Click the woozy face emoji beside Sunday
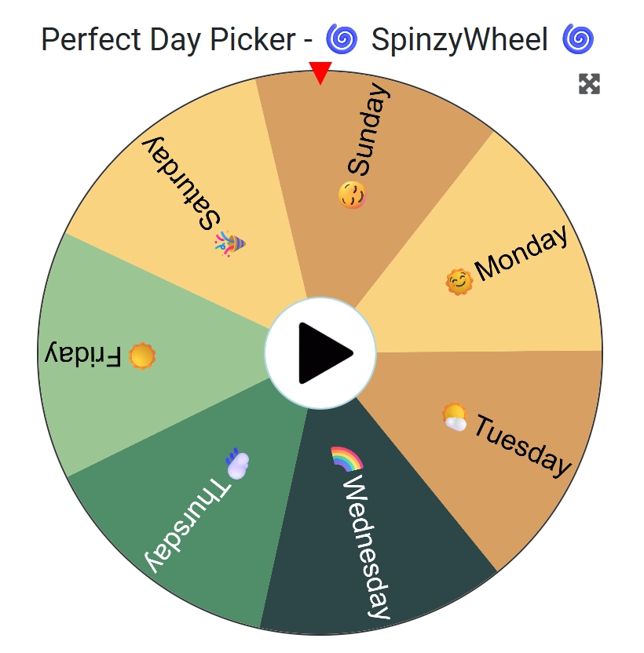644x653 pixels. click(x=353, y=195)
